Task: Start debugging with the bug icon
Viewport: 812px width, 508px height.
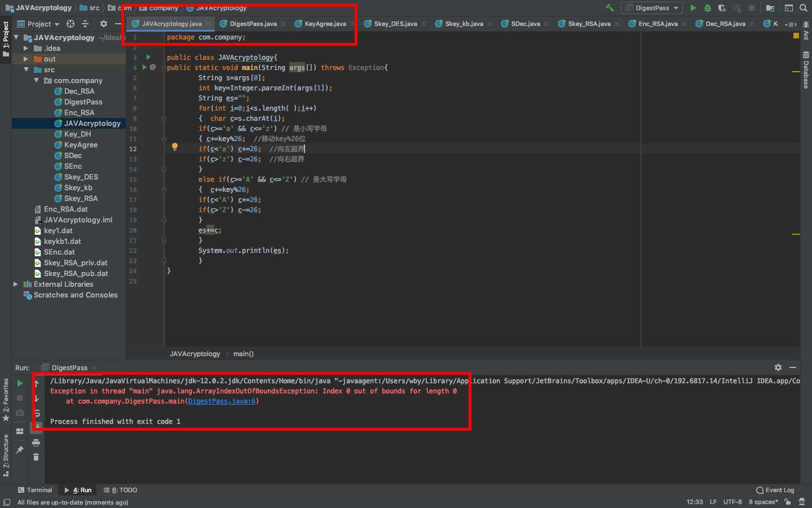Action: 708,8
